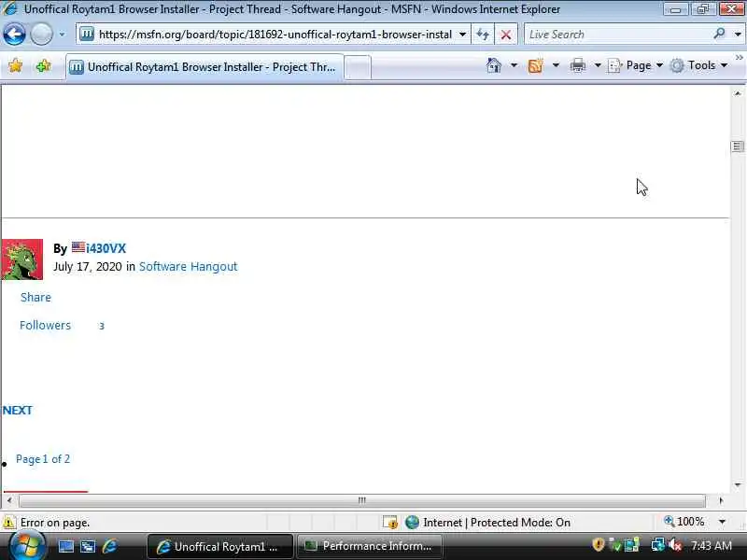Go back with the blue Back arrow

[x=14, y=35]
